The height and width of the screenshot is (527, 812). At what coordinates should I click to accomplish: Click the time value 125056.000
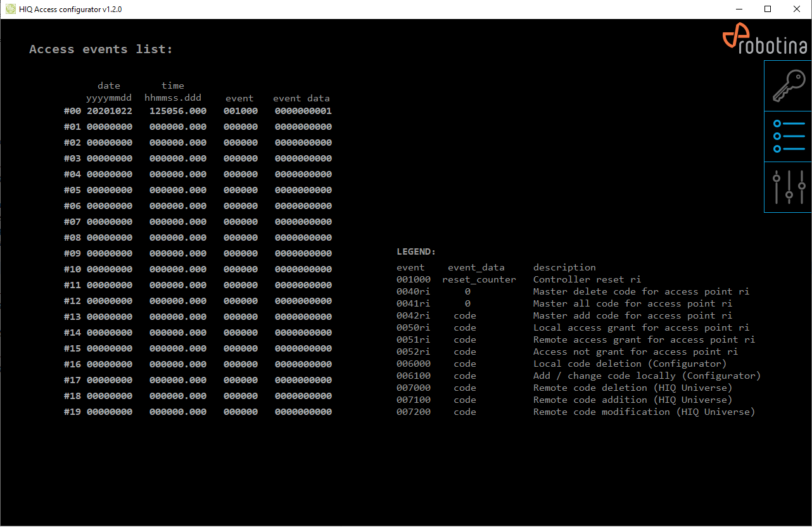tap(177, 111)
